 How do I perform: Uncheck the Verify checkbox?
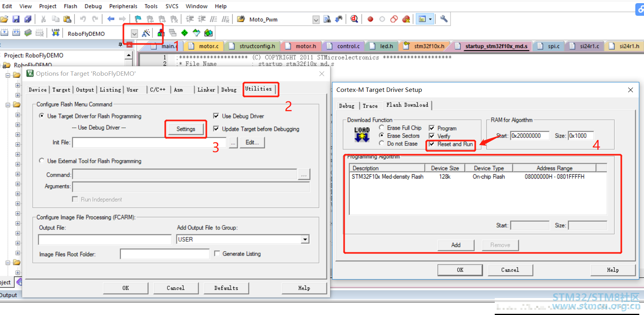click(432, 136)
